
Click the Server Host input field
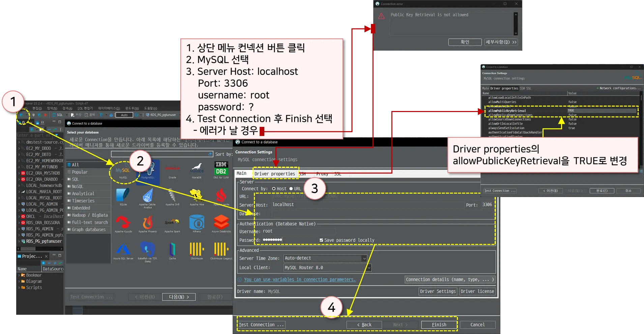tap(368, 205)
